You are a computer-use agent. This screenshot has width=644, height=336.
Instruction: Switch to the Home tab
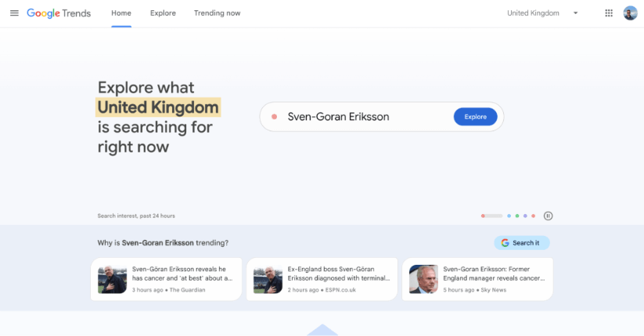tap(121, 13)
